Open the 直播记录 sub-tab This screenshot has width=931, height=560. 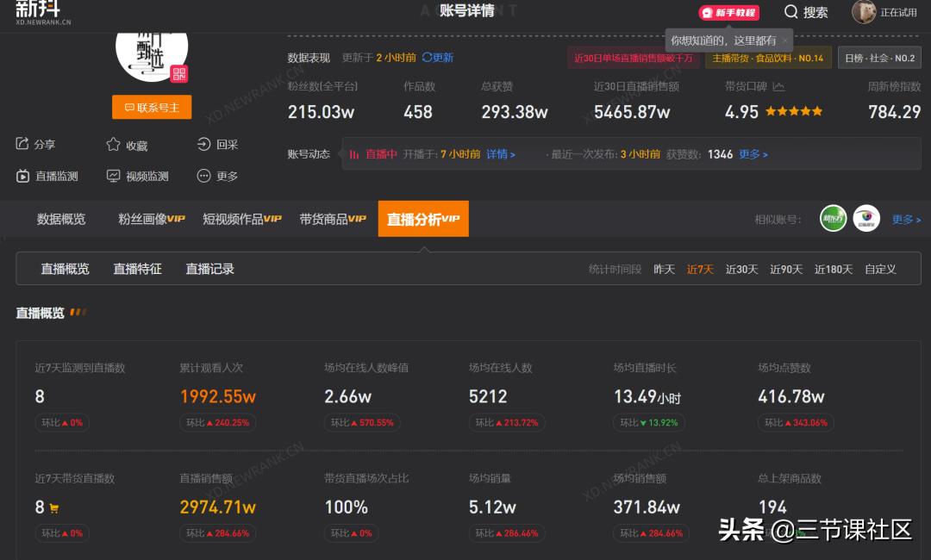[x=209, y=268]
